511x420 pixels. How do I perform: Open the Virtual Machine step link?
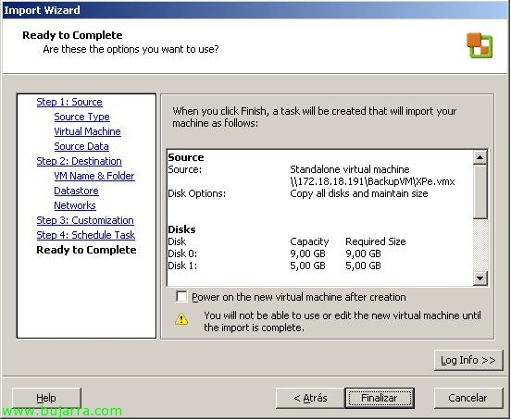pos(87,131)
